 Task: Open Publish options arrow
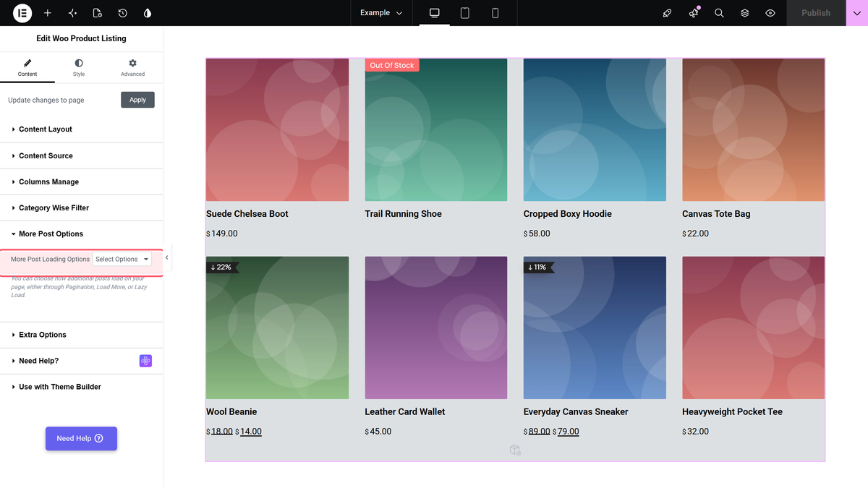(857, 13)
